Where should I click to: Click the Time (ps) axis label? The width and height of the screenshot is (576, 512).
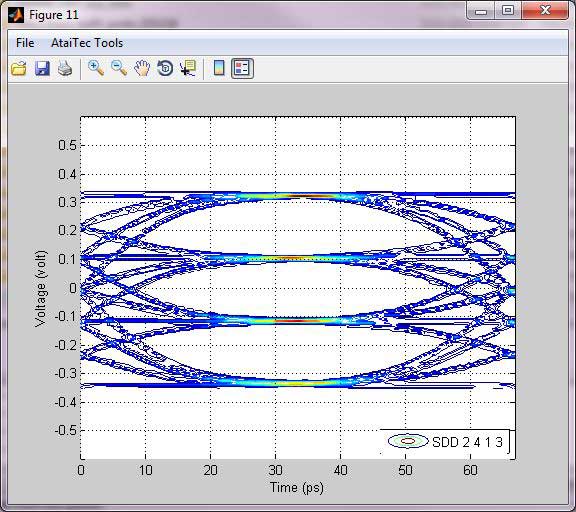click(x=297, y=488)
